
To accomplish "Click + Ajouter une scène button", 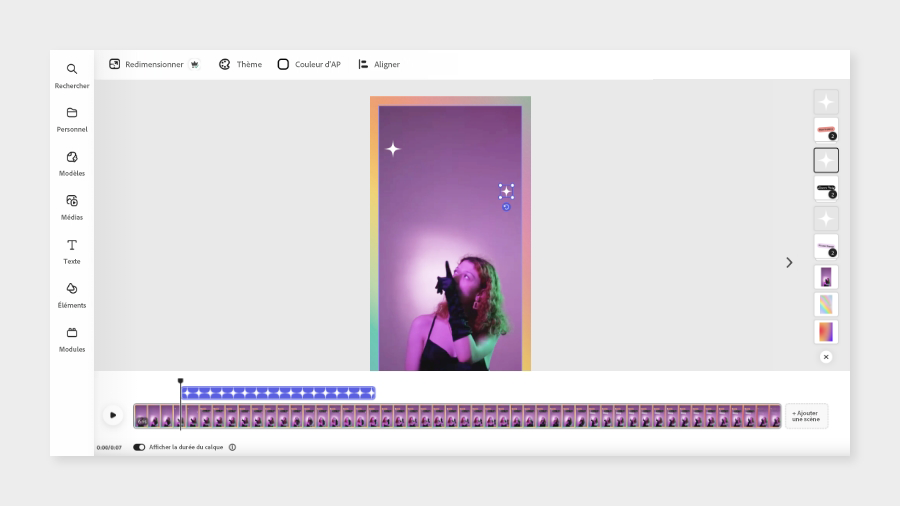I will point(806,416).
